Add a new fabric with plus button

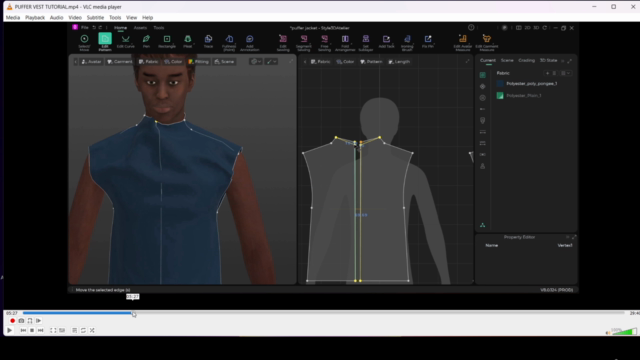coord(547,73)
